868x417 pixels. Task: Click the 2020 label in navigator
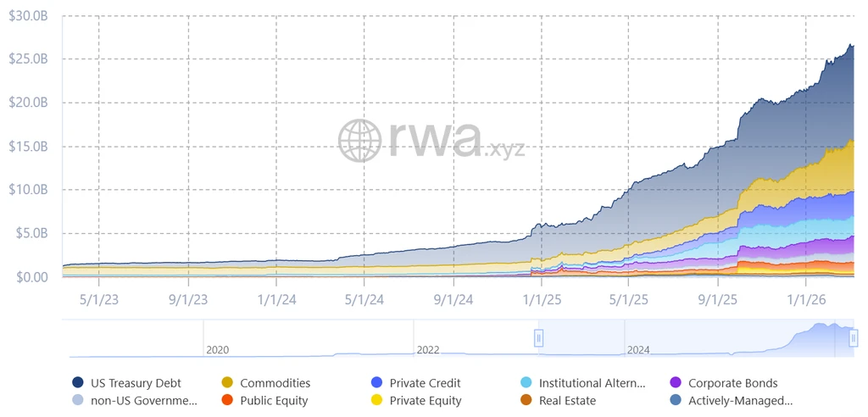coord(217,350)
